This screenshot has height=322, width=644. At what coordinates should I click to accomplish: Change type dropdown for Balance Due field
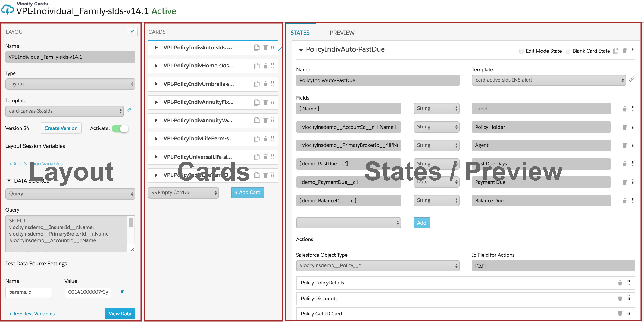436,200
